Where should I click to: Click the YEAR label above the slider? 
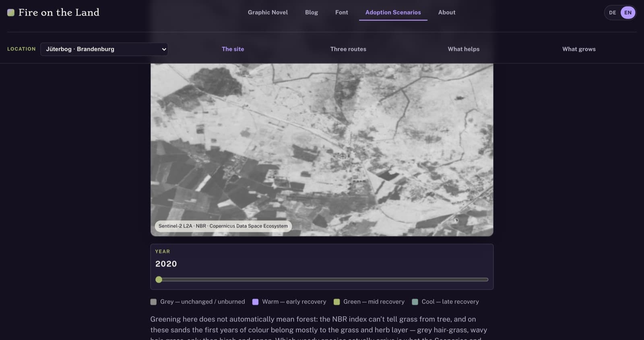(x=163, y=251)
